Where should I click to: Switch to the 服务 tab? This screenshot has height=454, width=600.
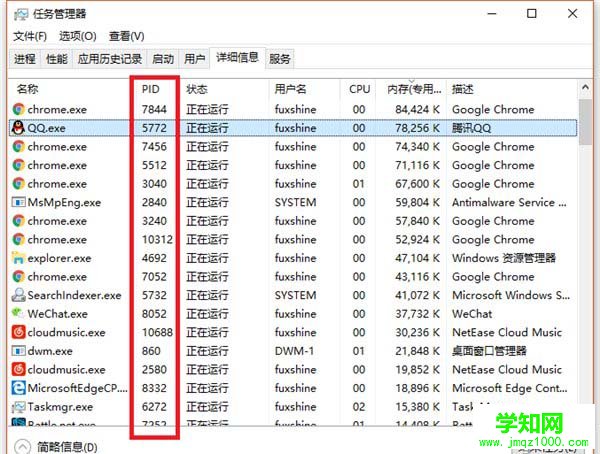point(280,59)
